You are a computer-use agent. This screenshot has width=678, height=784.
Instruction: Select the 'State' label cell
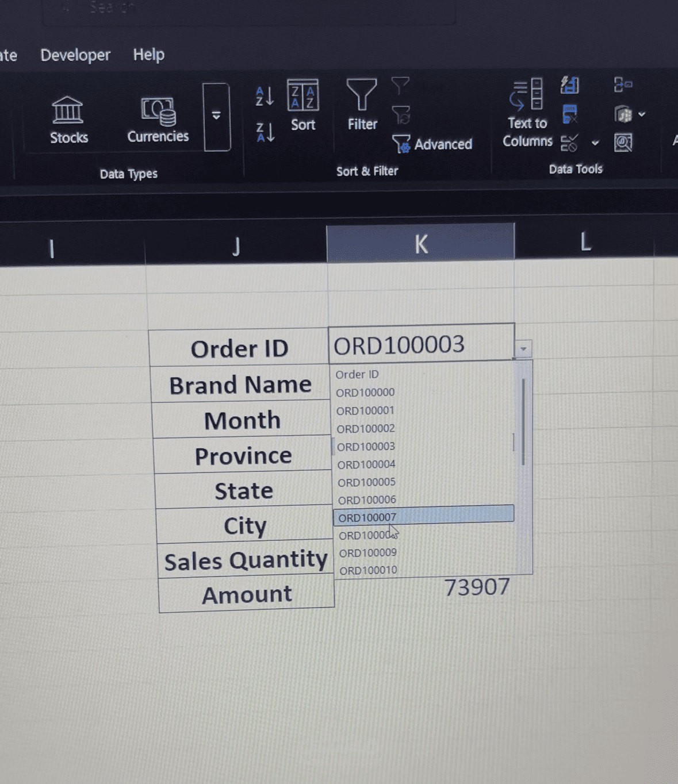tap(244, 491)
